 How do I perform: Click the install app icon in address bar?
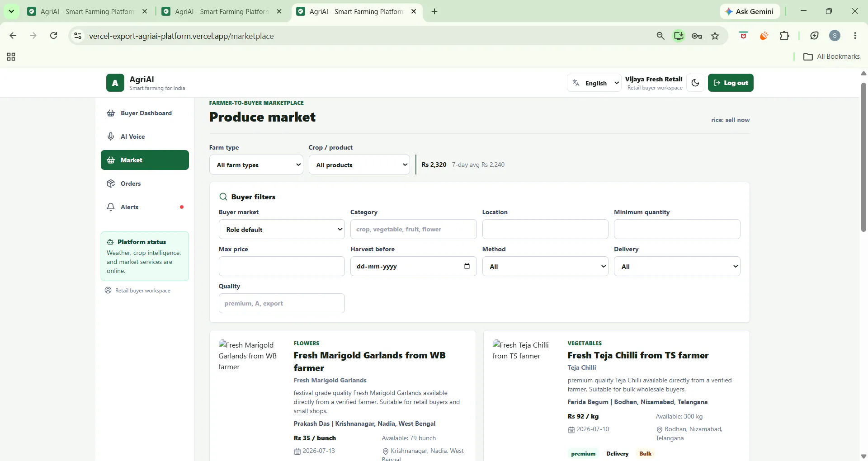point(679,36)
